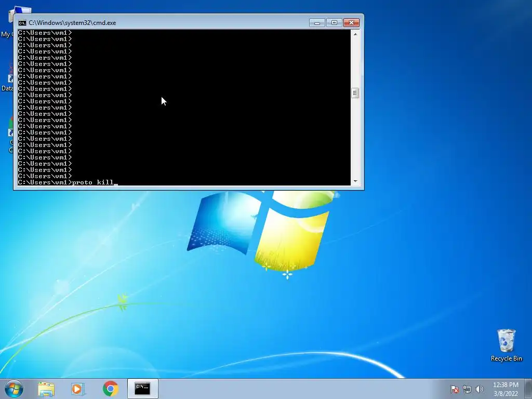Click the cmd.exe window title text
Viewport: 532px width, 399px height.
[72, 23]
